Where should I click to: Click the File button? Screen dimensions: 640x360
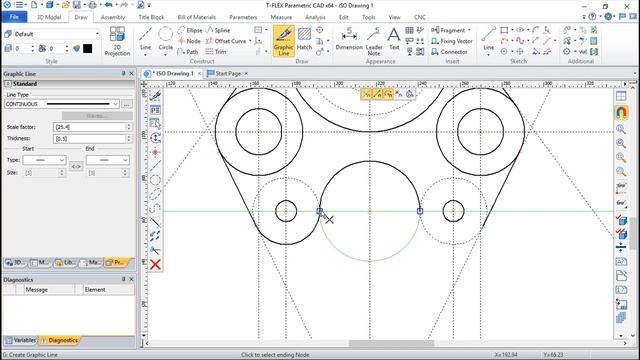14,17
